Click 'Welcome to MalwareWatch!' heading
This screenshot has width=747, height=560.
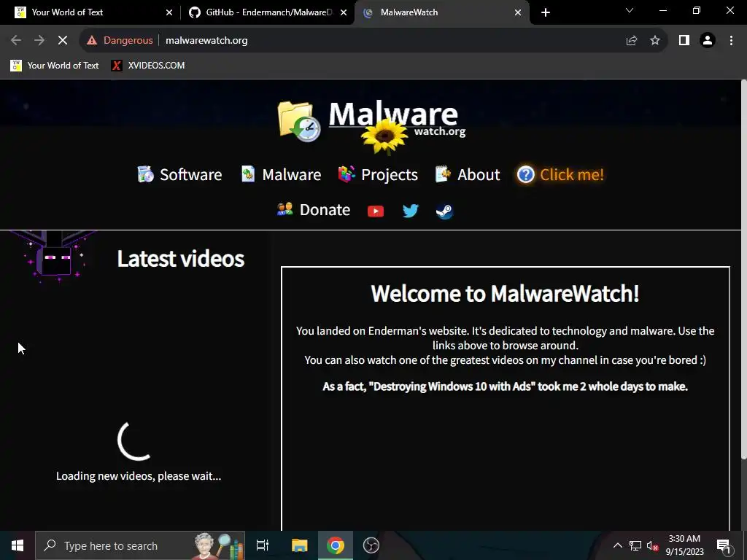coord(505,293)
